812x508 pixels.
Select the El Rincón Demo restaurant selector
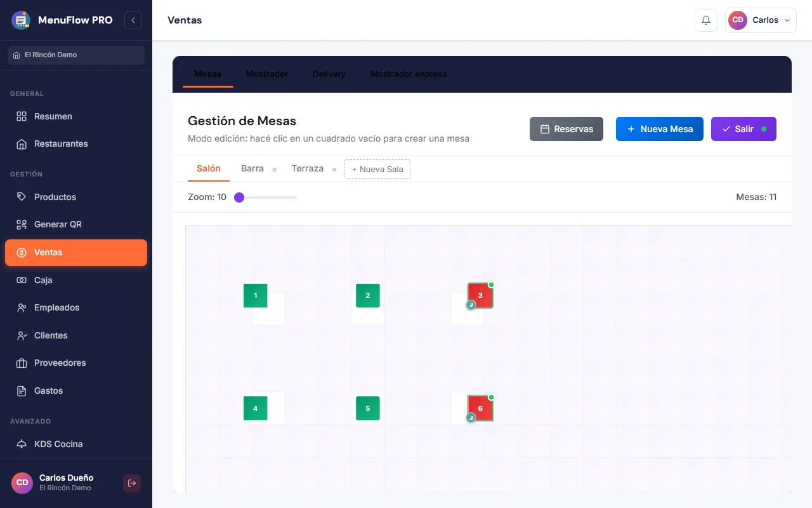(76, 55)
